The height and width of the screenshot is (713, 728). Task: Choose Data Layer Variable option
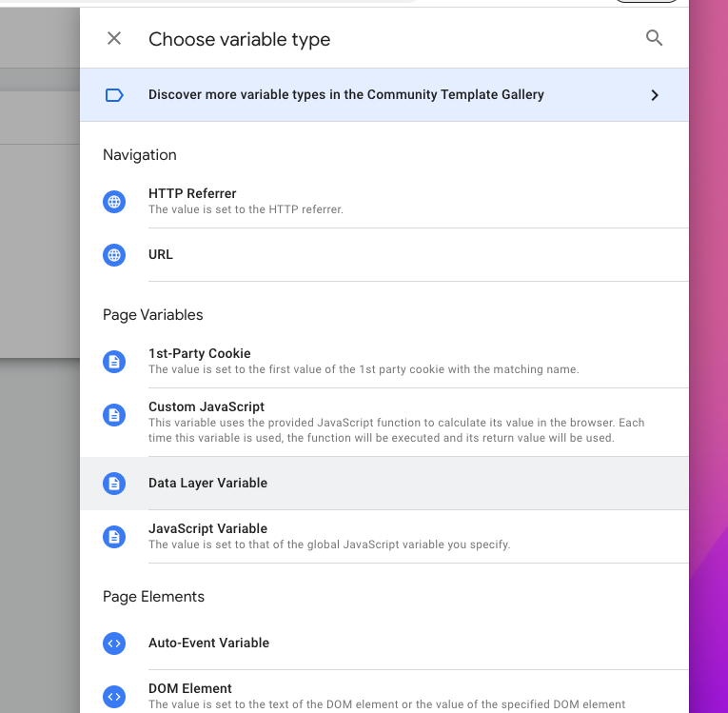click(384, 484)
